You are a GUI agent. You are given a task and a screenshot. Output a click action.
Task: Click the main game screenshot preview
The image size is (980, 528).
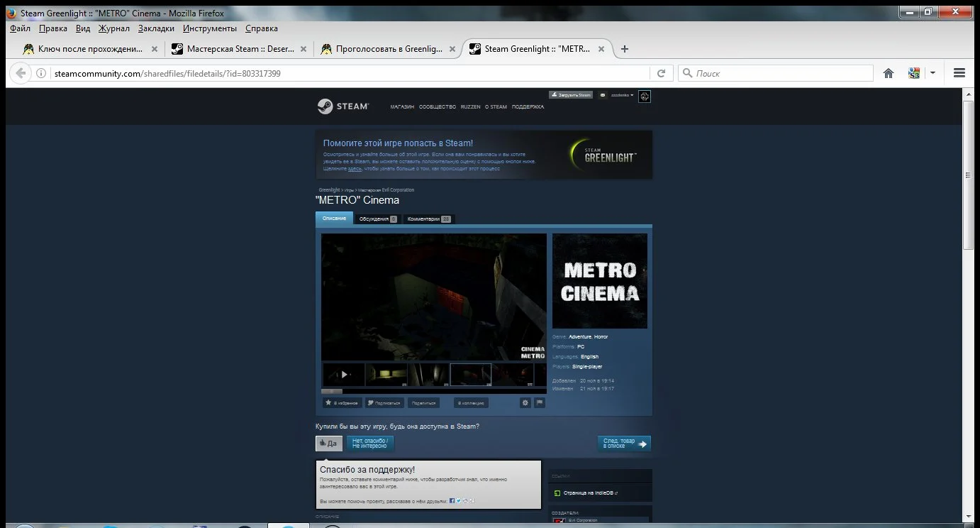click(434, 297)
